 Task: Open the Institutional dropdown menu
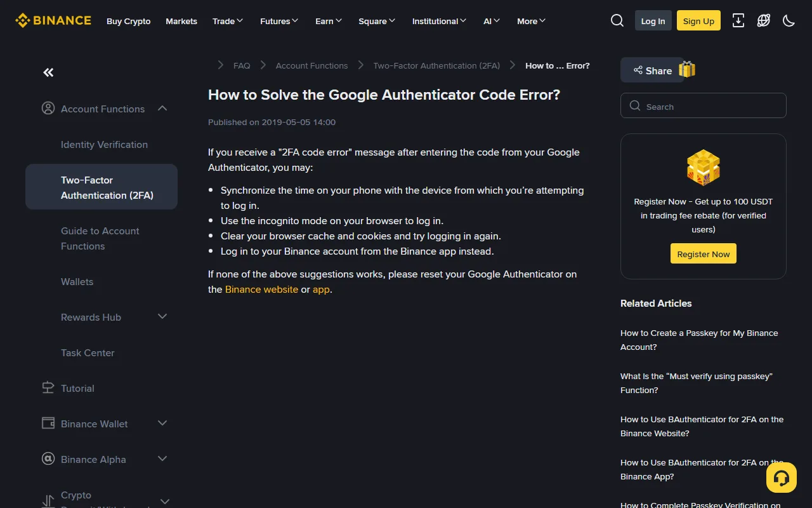click(440, 21)
